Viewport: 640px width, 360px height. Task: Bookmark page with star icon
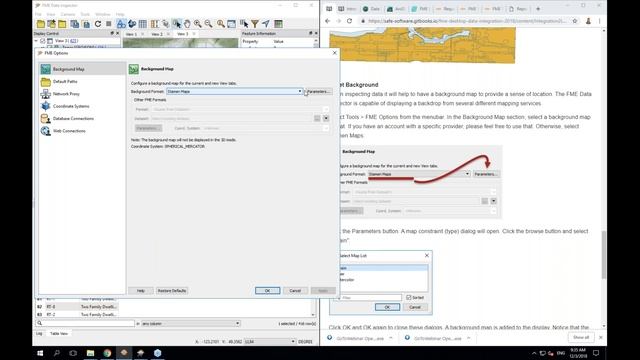575,21
